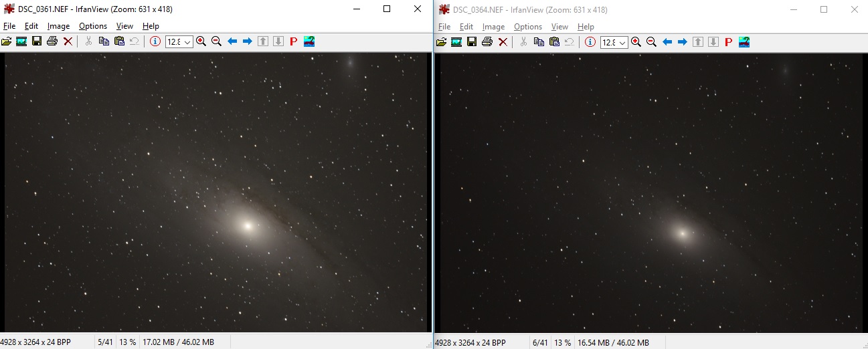The width and height of the screenshot is (868, 349).
Task: Click "4928 x 3264 x 24 BPP" in DSC_0361 window
Action: pos(35,342)
